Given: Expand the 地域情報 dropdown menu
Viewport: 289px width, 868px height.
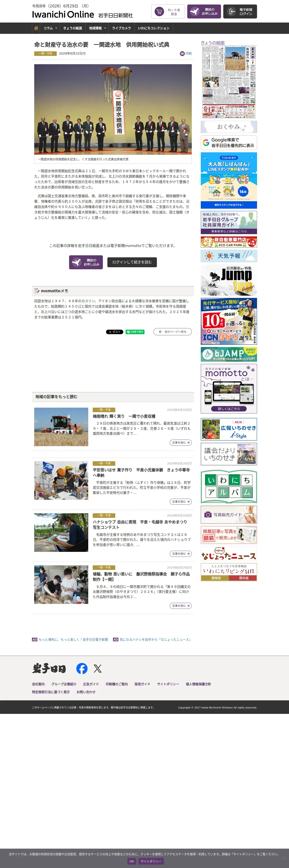Looking at the screenshot, I should click(x=97, y=28).
